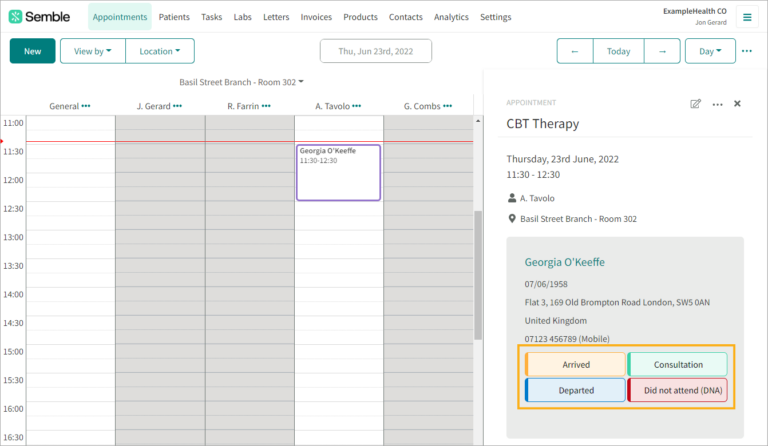The width and height of the screenshot is (768, 446).
Task: Click the practitioner person icon
Action: point(512,198)
